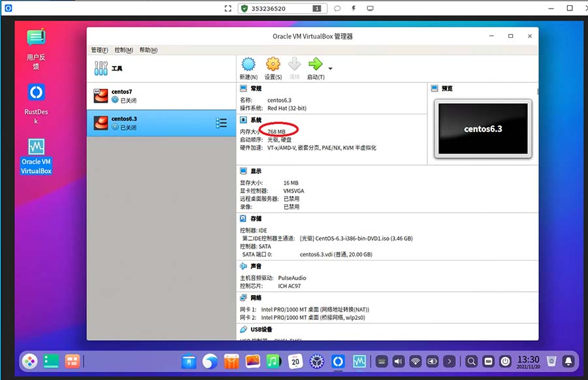Click the green multitasking dock icon

(51, 361)
